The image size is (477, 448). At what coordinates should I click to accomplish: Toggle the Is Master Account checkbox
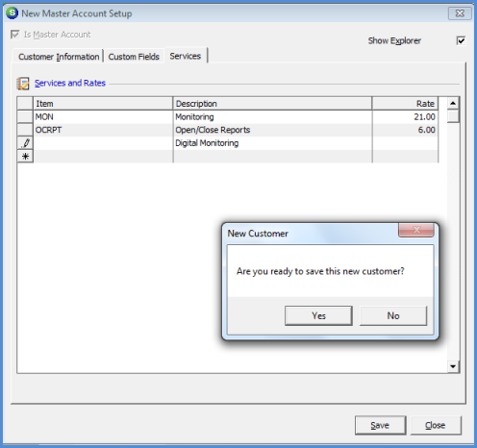tap(14, 34)
